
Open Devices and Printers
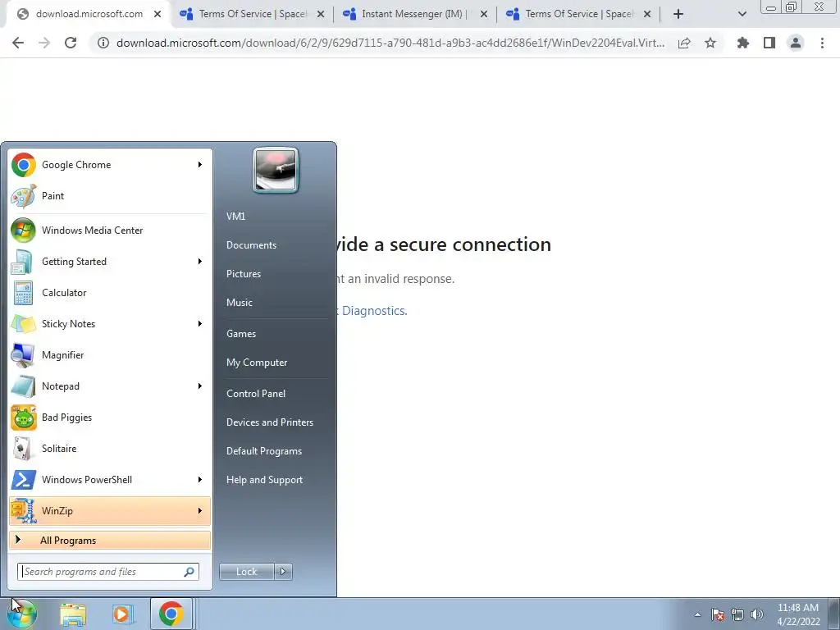click(x=269, y=422)
